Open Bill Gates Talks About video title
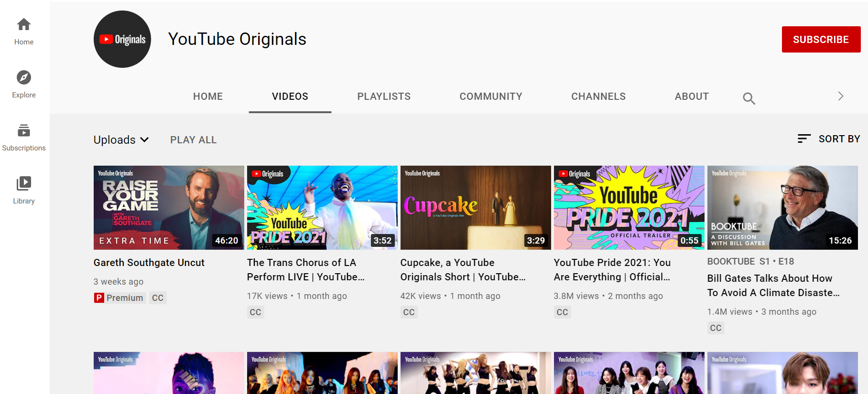The height and width of the screenshot is (394, 868). pyautogui.click(x=773, y=286)
